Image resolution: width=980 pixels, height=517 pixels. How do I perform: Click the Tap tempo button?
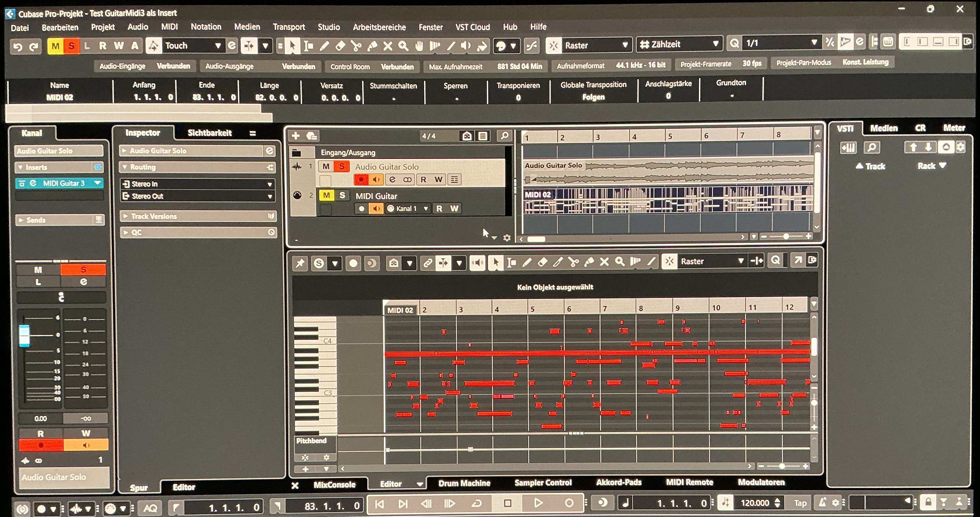tap(800, 503)
